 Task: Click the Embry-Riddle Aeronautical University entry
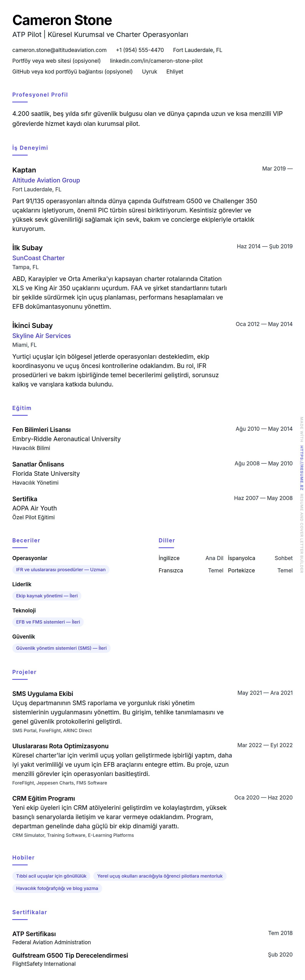(x=66, y=439)
